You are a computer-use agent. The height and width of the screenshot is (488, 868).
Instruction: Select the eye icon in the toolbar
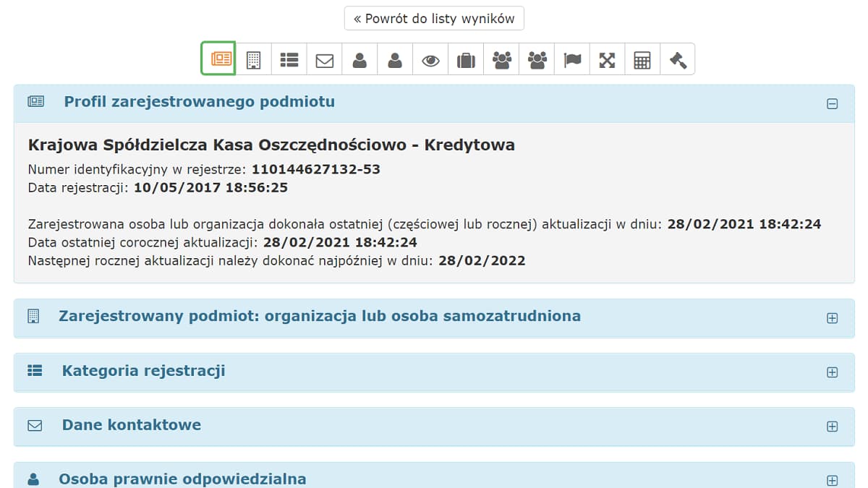coord(430,59)
